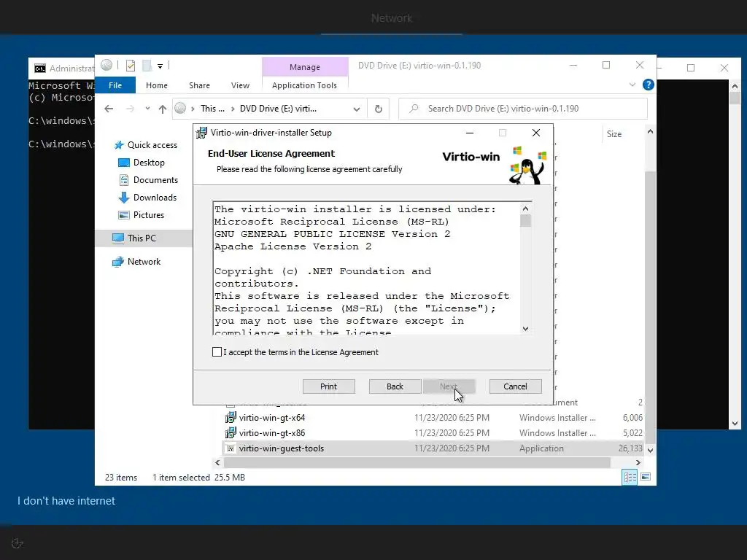Click installer setup title bar icon
Viewport: 747px width, 560px height.
coord(201,133)
